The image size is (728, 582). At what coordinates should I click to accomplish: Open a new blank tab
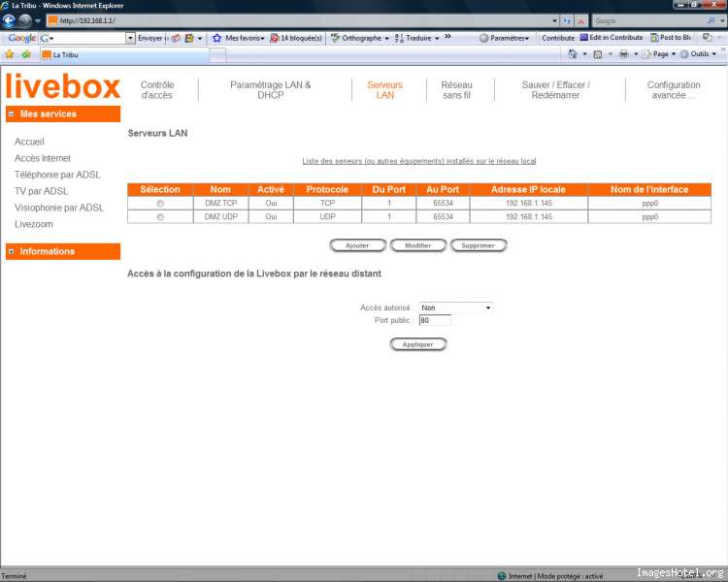[217, 55]
